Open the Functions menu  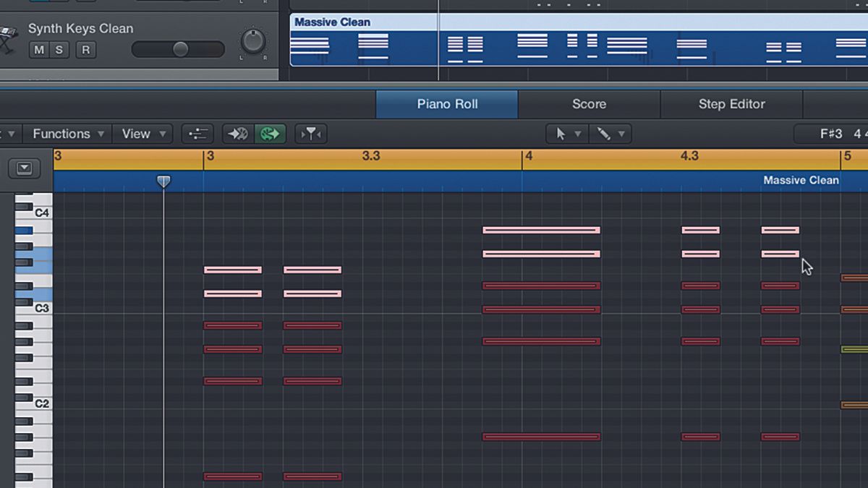point(61,134)
